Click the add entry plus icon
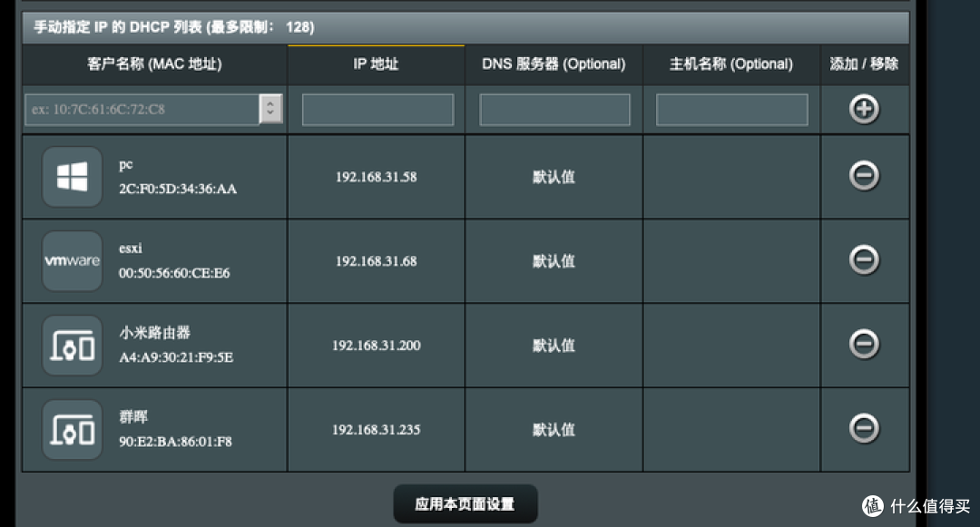The image size is (980, 527). (x=864, y=109)
